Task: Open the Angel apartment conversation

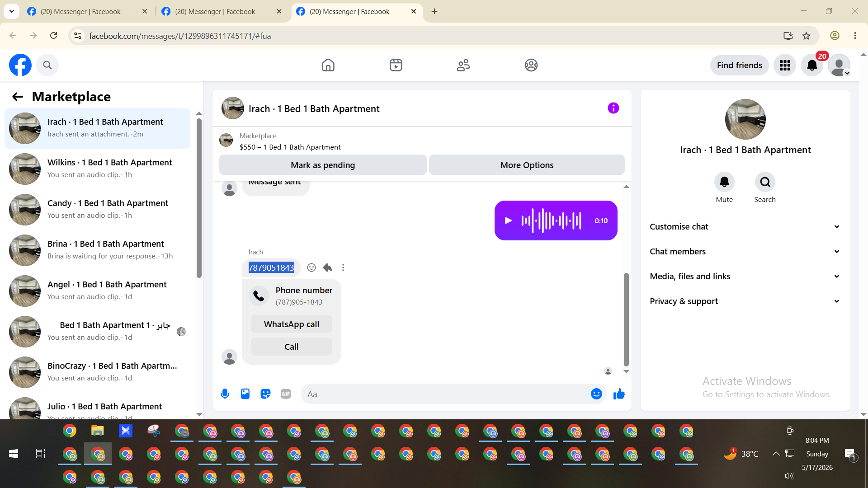Action: [x=97, y=291]
